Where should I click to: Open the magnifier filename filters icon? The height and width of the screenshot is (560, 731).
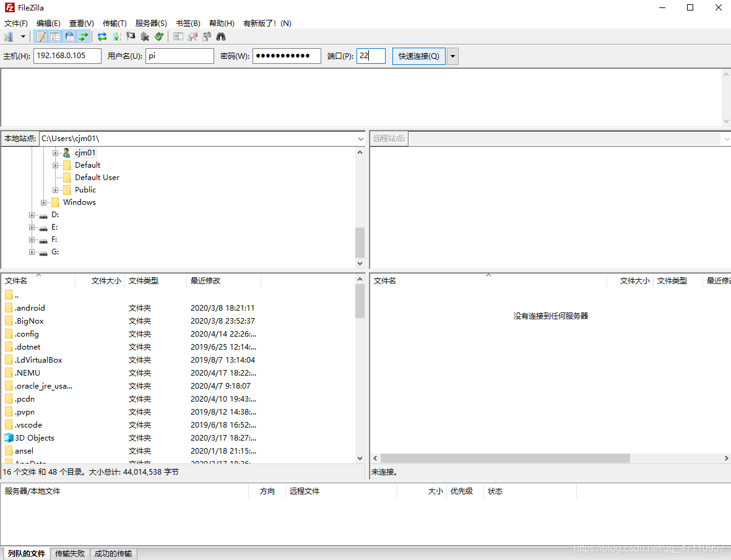point(192,37)
